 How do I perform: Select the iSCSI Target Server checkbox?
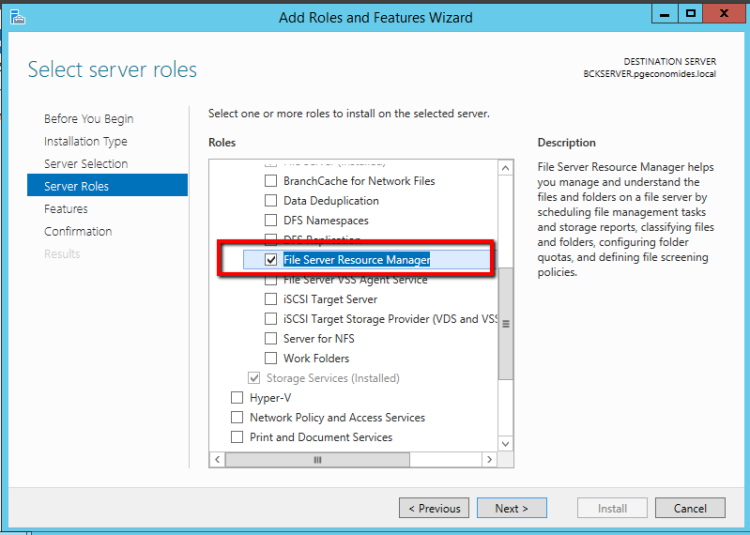pos(270,299)
